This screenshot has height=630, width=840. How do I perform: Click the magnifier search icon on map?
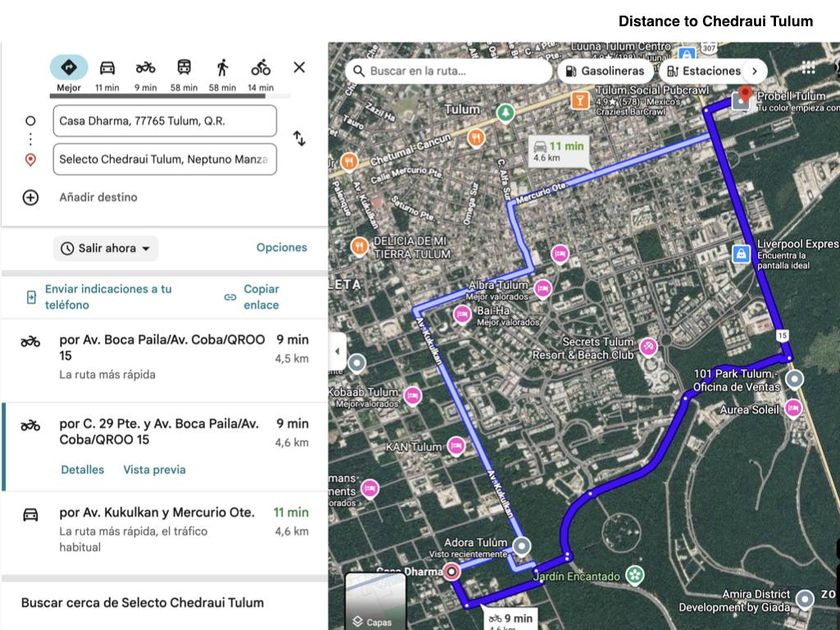coord(358,71)
